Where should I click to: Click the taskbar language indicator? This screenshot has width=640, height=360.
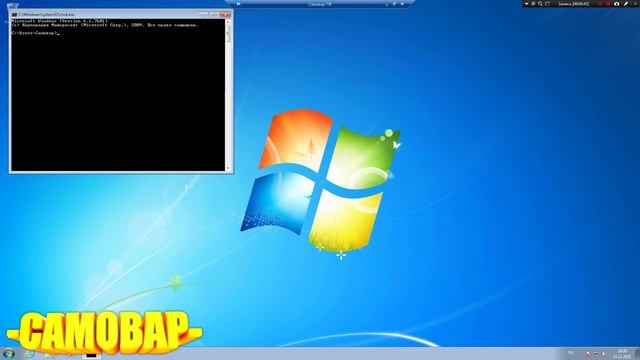pos(571,353)
